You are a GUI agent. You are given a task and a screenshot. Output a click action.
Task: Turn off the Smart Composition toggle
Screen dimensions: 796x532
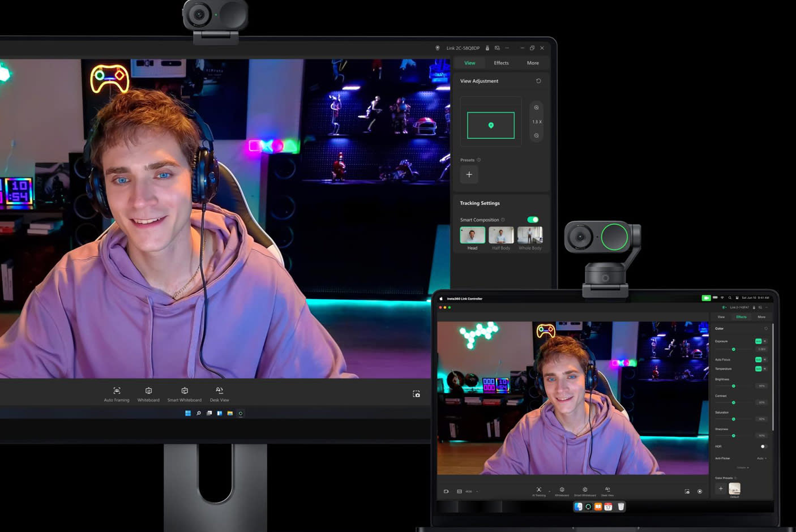pos(533,220)
